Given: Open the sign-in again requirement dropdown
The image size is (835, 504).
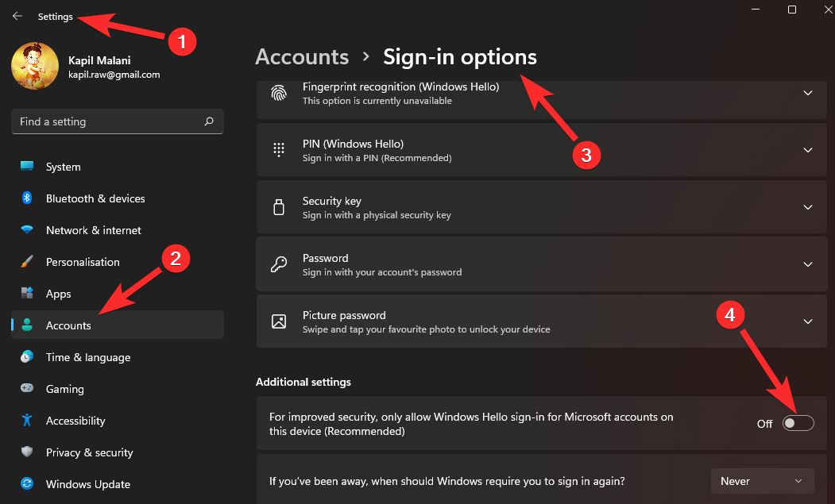Looking at the screenshot, I should click(x=761, y=480).
